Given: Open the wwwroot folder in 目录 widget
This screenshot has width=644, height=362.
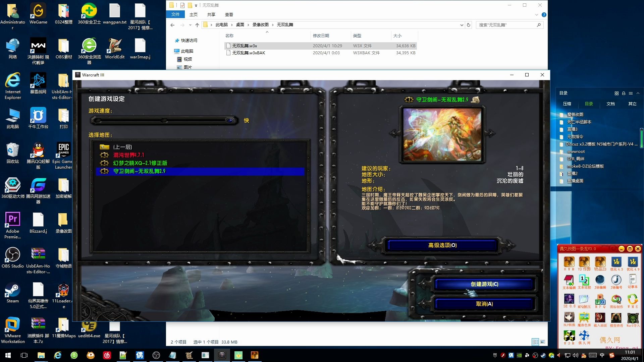Looking at the screenshot, I should click(576, 152).
